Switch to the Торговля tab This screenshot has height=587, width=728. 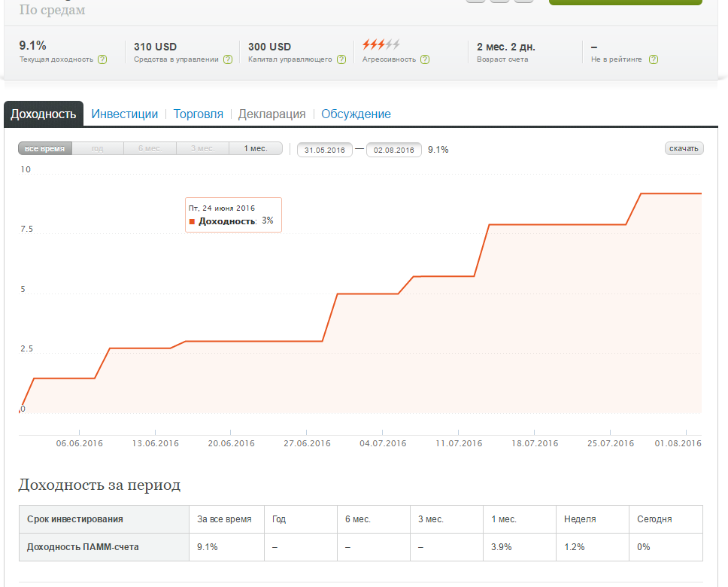tap(199, 114)
